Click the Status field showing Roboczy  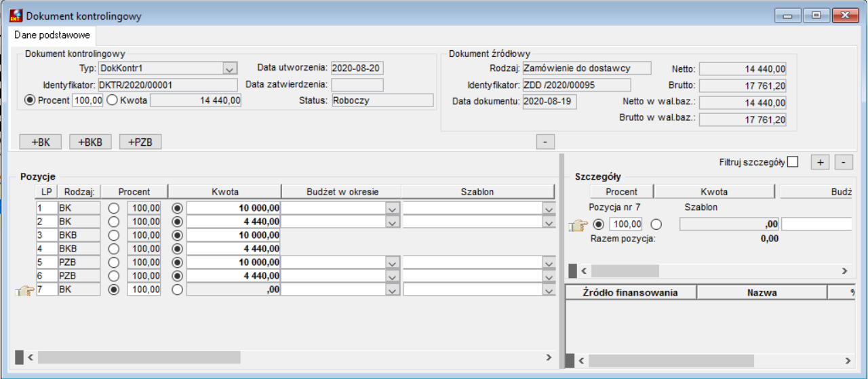click(382, 100)
